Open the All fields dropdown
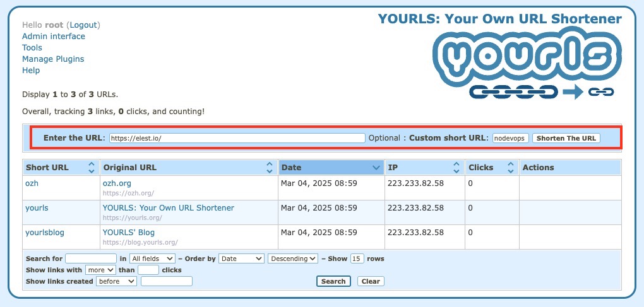 coord(152,258)
